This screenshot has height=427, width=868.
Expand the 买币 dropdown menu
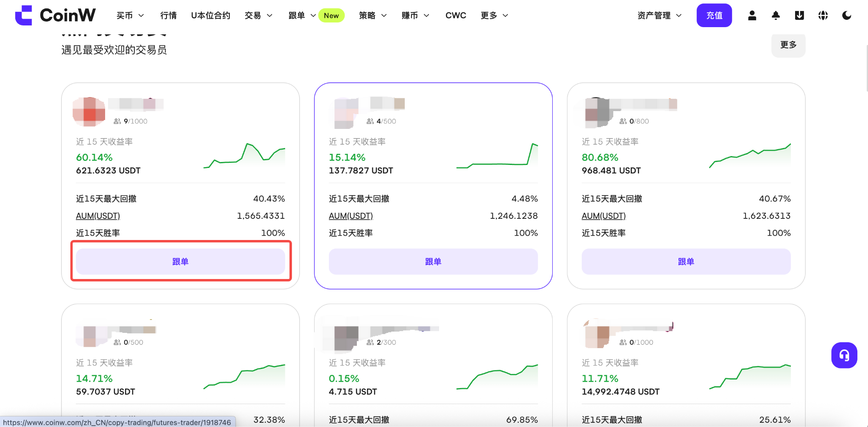(x=130, y=15)
